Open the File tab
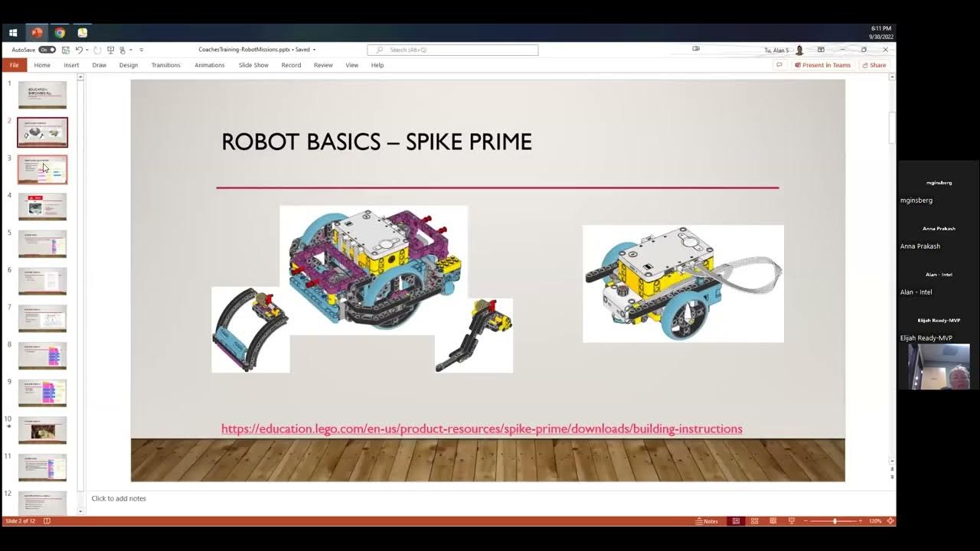The height and width of the screenshot is (551, 980). [x=14, y=65]
